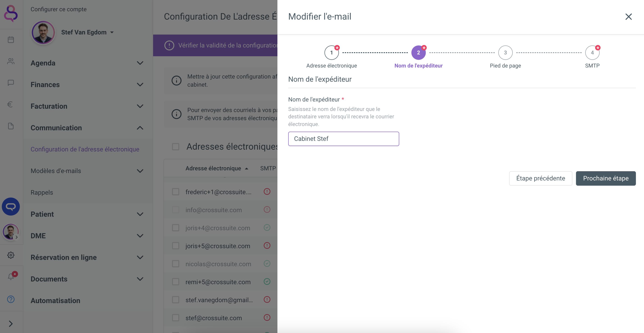Image resolution: width=644 pixels, height=333 pixels.
Task: Open the help question mark icon
Action: 11,299
